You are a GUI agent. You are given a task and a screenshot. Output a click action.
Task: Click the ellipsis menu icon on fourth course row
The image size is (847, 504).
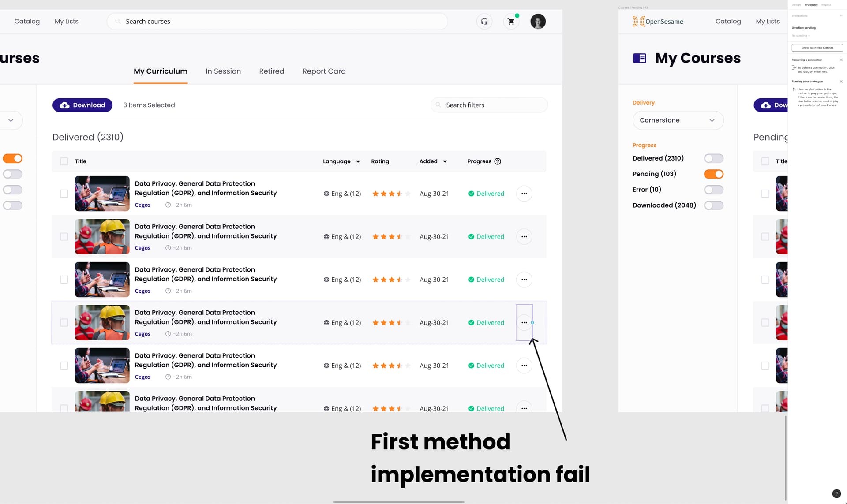[x=523, y=323]
